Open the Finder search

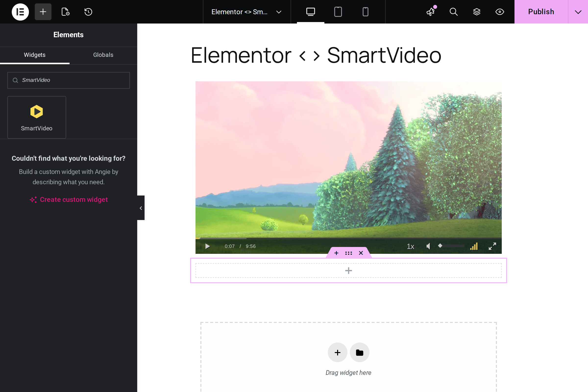453,12
